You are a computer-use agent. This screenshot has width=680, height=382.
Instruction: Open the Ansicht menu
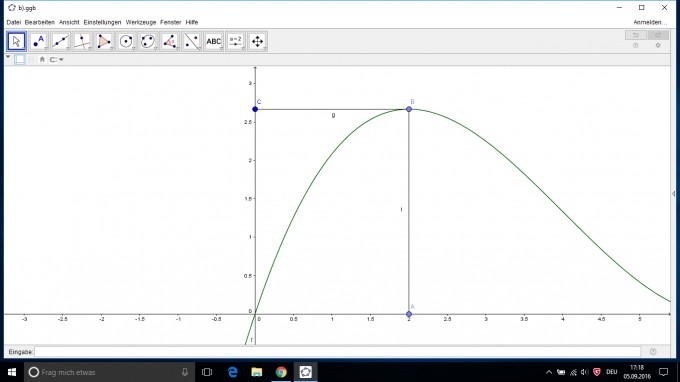(x=69, y=22)
